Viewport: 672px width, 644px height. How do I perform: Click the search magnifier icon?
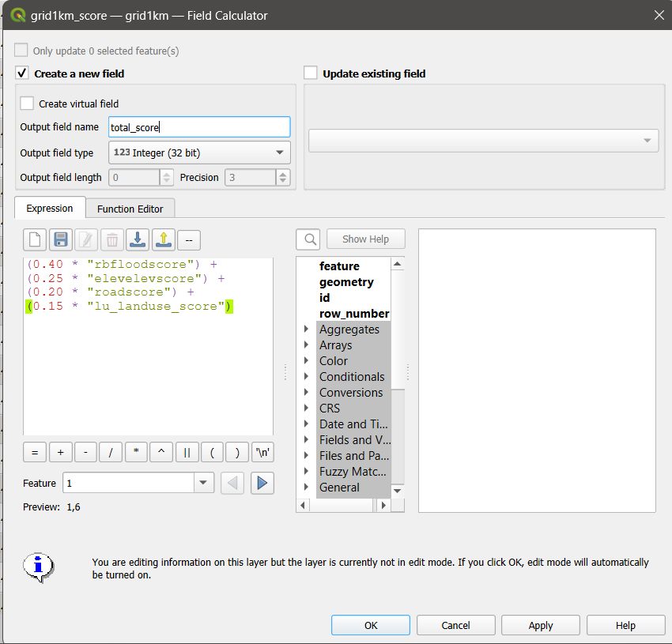pos(308,239)
